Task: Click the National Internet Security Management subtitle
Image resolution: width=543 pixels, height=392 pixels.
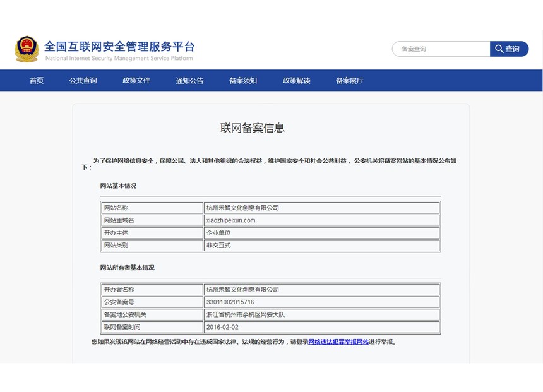Action: click(x=119, y=58)
